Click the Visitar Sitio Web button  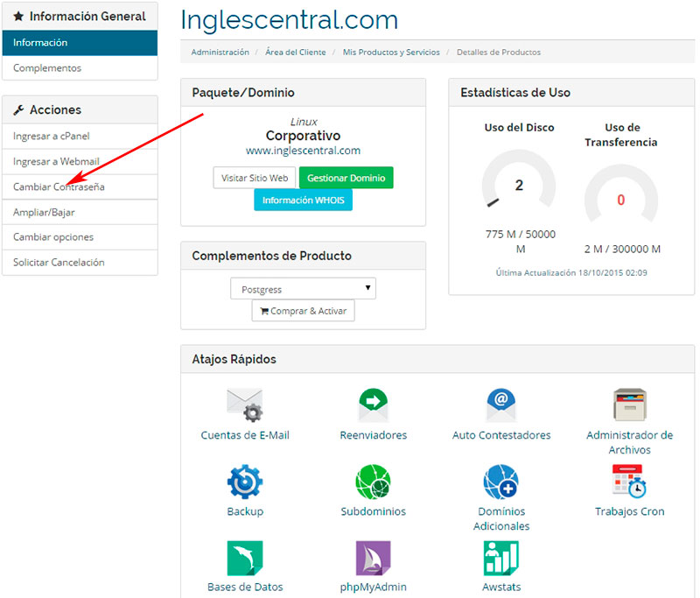pos(255,178)
